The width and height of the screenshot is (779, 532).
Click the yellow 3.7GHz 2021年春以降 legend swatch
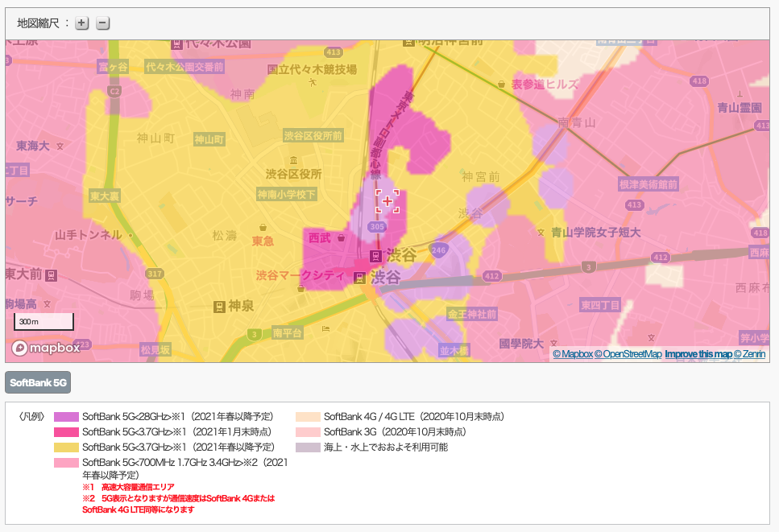(x=66, y=447)
